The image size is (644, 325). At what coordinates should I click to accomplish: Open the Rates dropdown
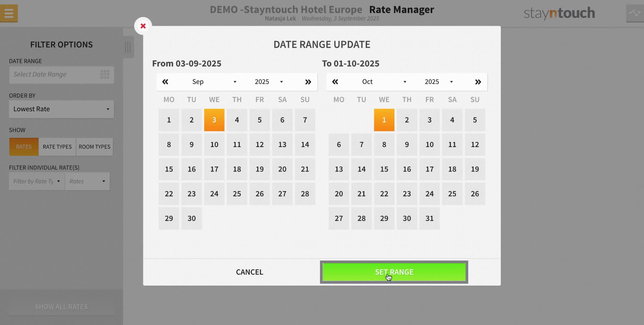(x=87, y=181)
